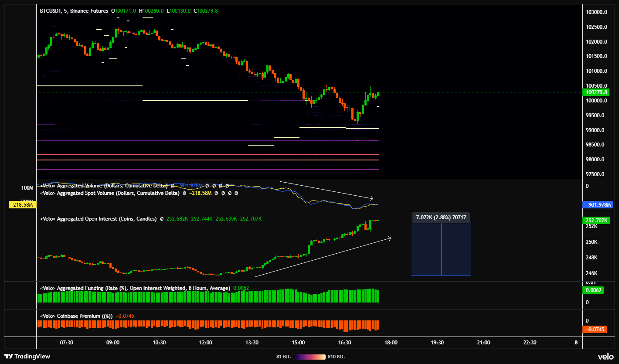Click the yellow -218.58M axis label
This screenshot has width=619, height=364.
point(22,204)
